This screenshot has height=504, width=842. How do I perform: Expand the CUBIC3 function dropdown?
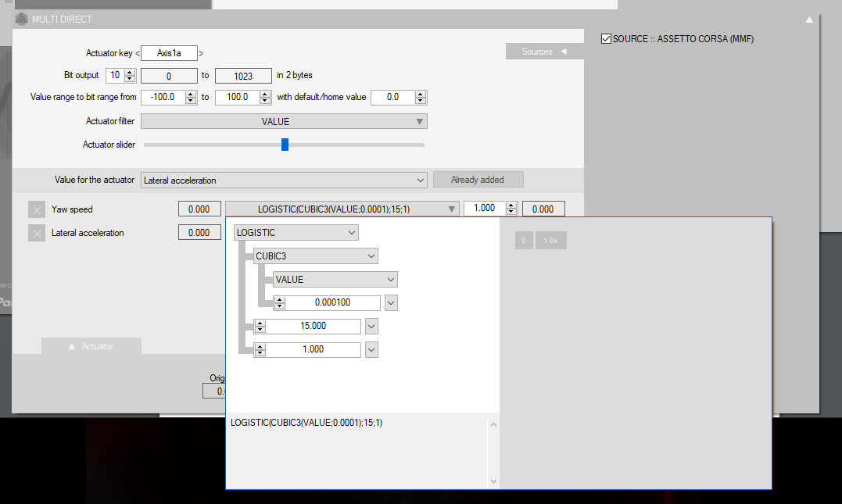pos(316,256)
